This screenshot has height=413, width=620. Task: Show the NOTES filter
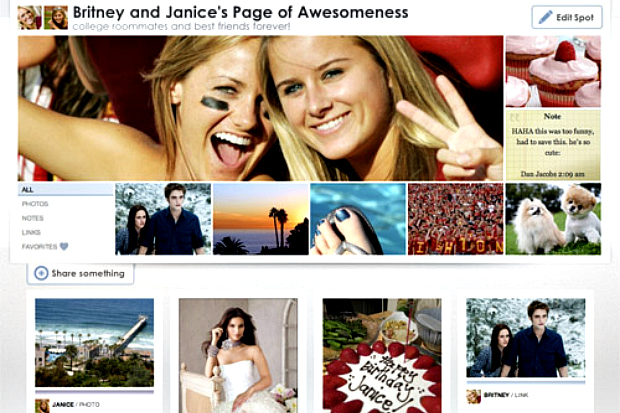[x=33, y=218]
